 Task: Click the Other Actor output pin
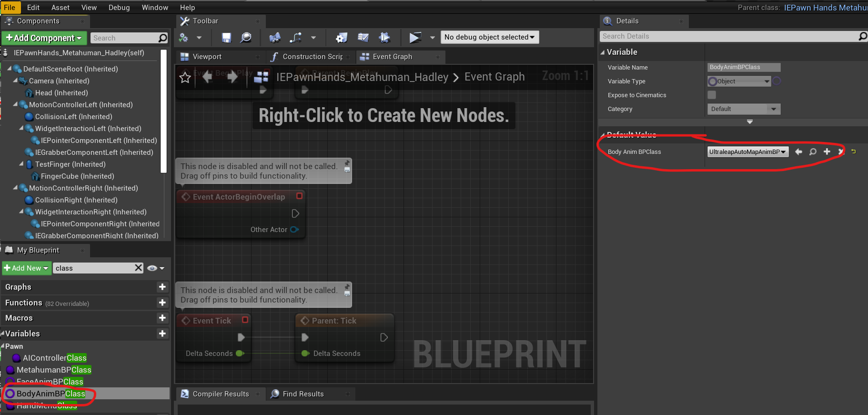pyautogui.click(x=294, y=230)
